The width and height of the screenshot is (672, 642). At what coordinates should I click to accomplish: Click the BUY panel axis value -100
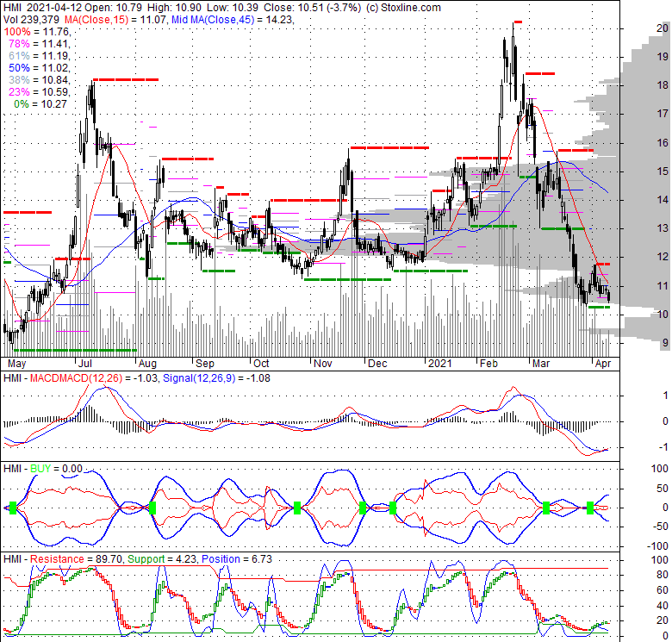pyautogui.click(x=659, y=546)
